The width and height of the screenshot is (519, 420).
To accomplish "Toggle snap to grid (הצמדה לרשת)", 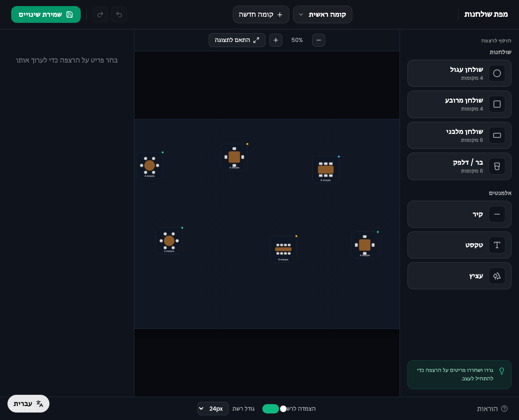I will 274,409.
